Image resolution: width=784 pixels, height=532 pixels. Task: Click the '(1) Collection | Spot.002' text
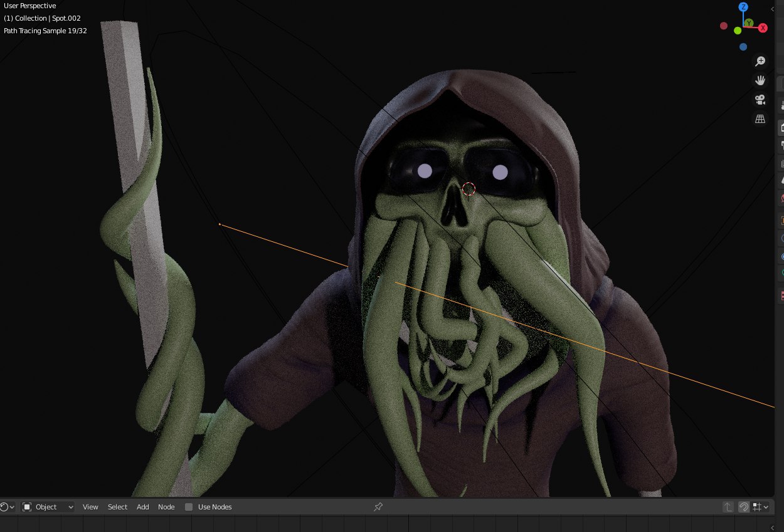click(x=42, y=18)
